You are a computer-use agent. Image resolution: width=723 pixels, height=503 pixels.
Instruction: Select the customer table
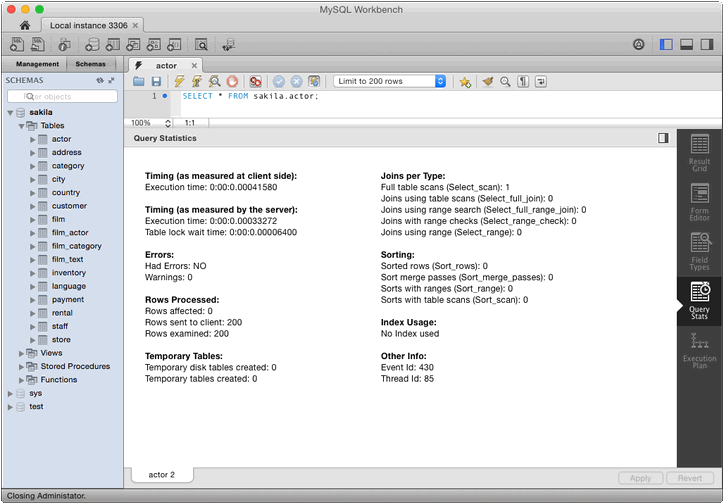point(69,206)
